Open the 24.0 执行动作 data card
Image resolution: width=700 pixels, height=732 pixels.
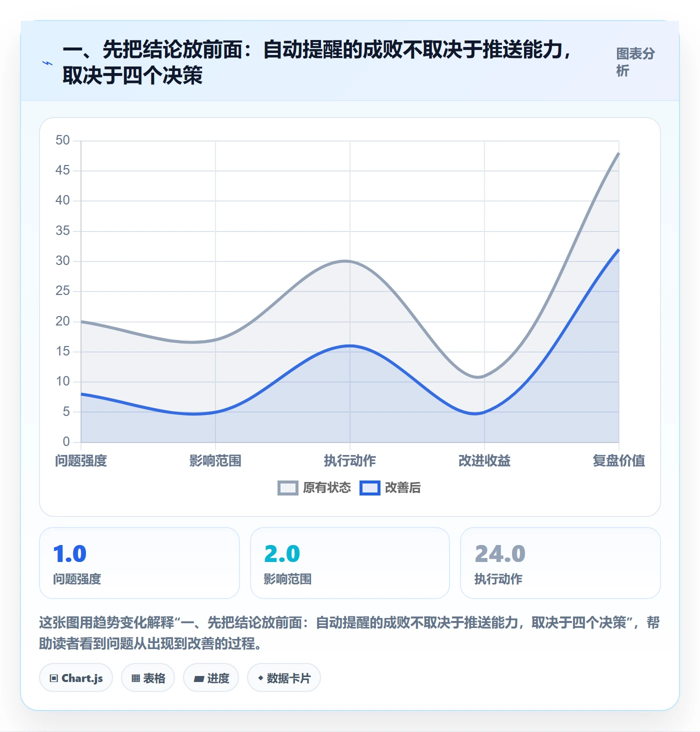tap(560, 563)
